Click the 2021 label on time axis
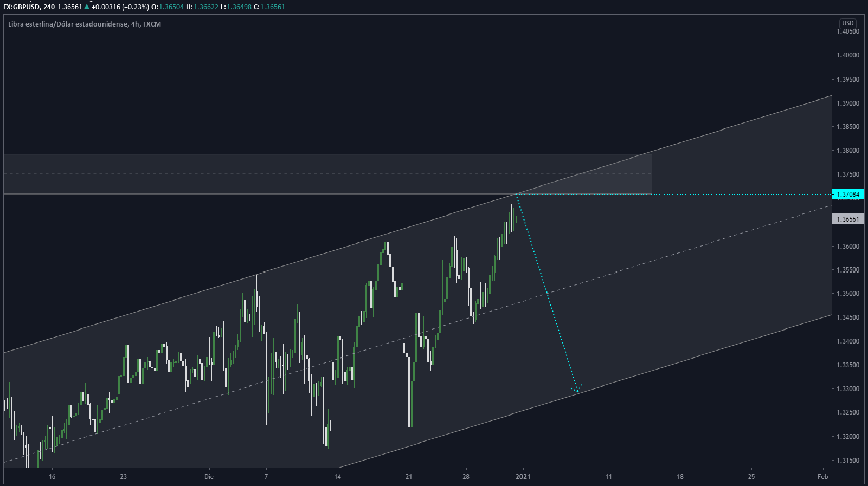The width and height of the screenshot is (868, 486). tap(523, 477)
